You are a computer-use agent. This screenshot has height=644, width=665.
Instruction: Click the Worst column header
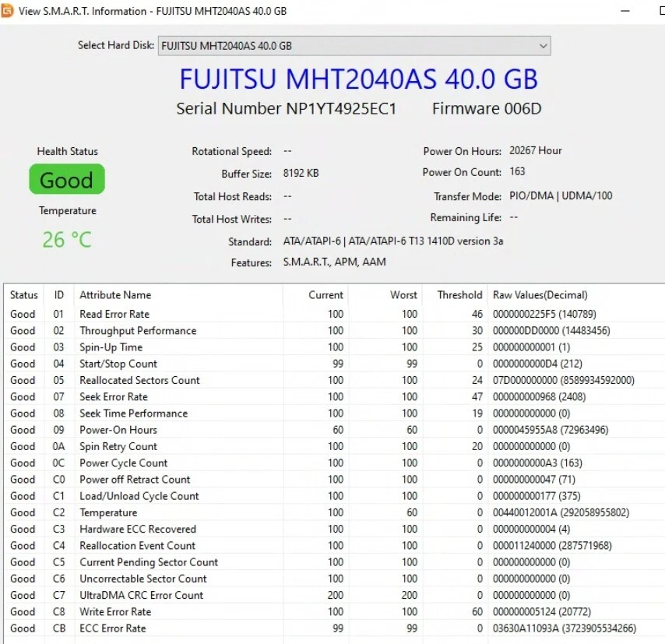403,294
